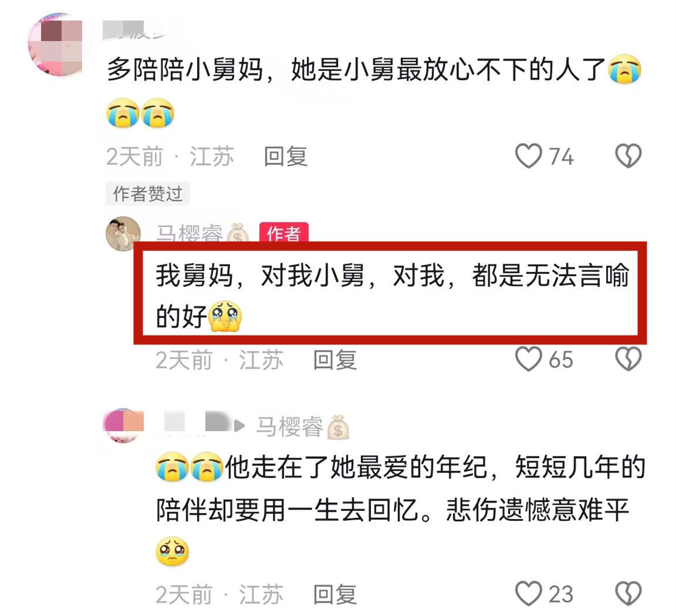Dislike the top comment via broken heart
Screen dimensions: 676x616
(628, 155)
